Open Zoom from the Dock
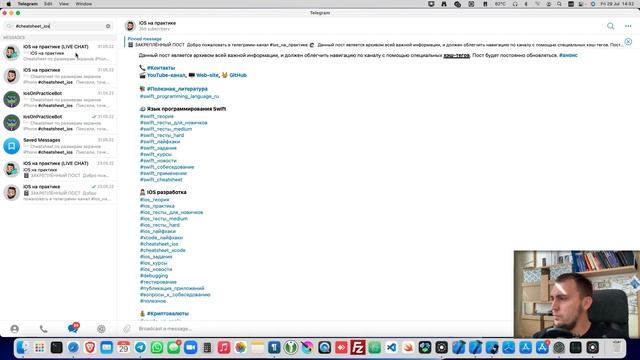 [190, 347]
